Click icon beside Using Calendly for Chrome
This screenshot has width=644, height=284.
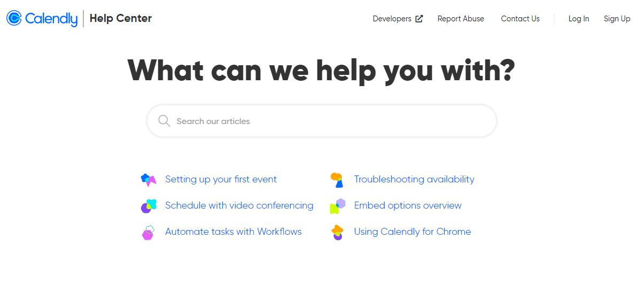[x=337, y=232]
